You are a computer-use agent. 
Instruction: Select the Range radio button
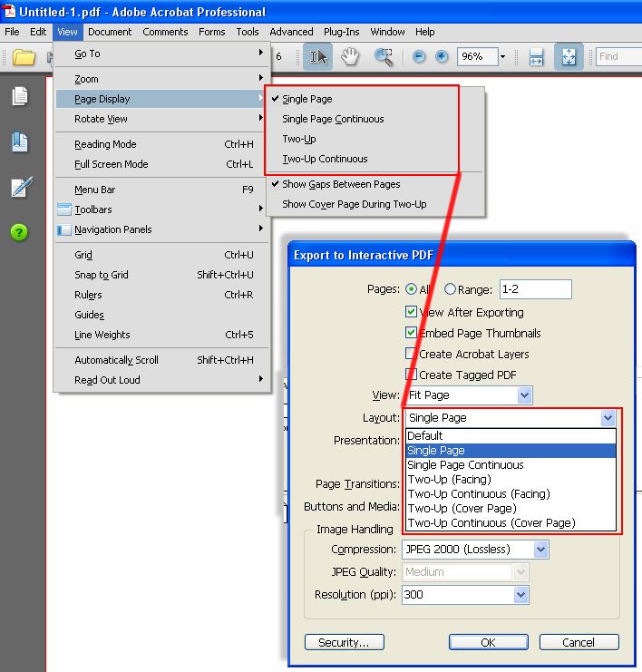(450, 289)
